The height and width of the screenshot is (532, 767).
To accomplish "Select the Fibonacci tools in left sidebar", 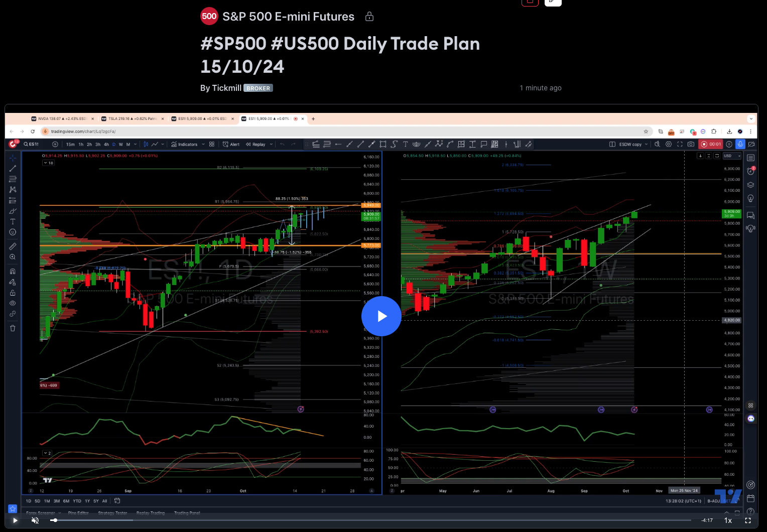I will click(13, 179).
